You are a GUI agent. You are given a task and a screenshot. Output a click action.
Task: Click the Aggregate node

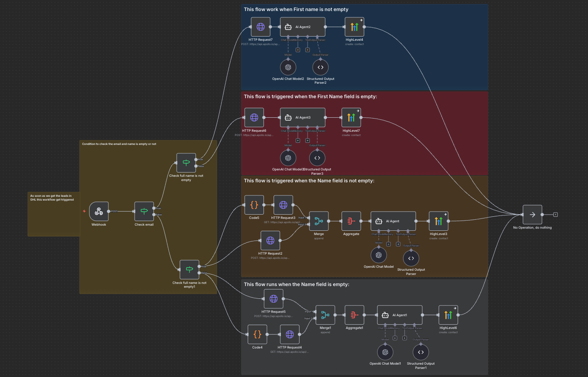click(x=351, y=221)
